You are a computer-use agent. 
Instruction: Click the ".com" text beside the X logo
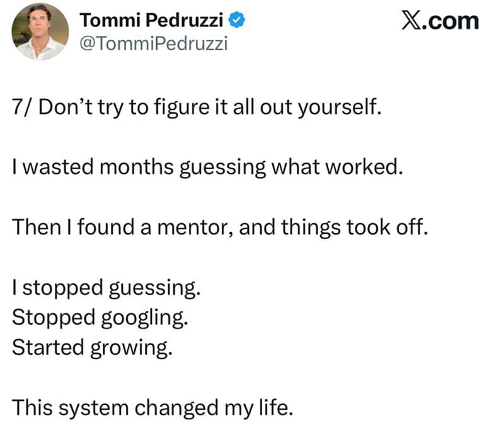pos(450,21)
